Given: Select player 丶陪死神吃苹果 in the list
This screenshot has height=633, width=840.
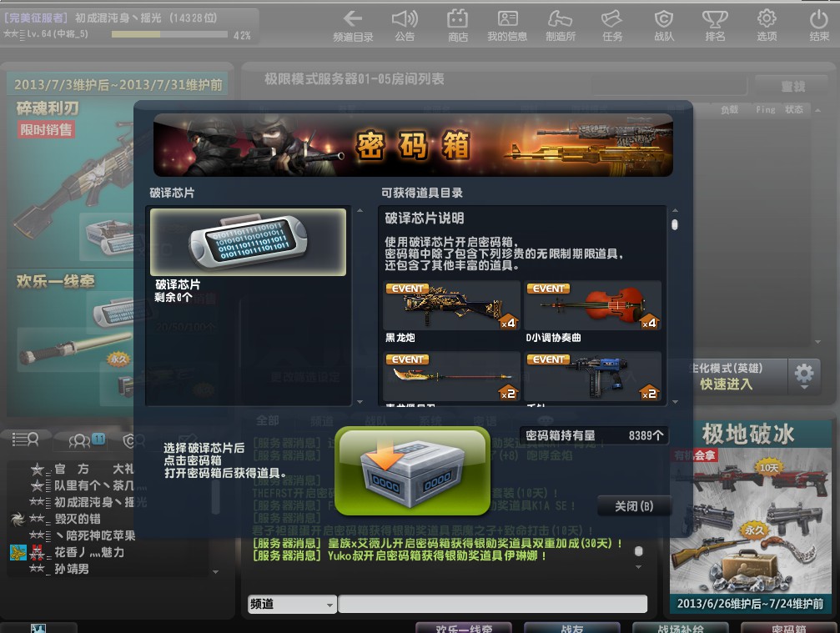Looking at the screenshot, I should [x=95, y=535].
